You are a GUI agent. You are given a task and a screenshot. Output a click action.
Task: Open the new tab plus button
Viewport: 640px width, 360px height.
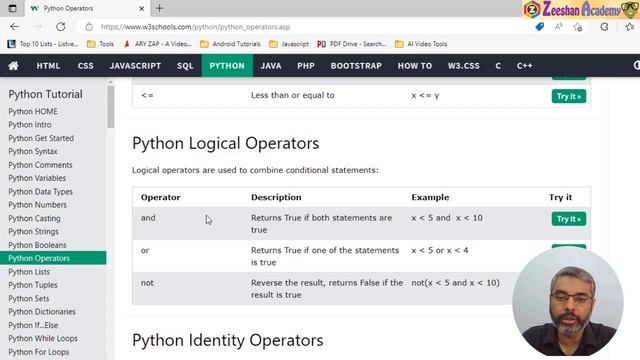160,8
